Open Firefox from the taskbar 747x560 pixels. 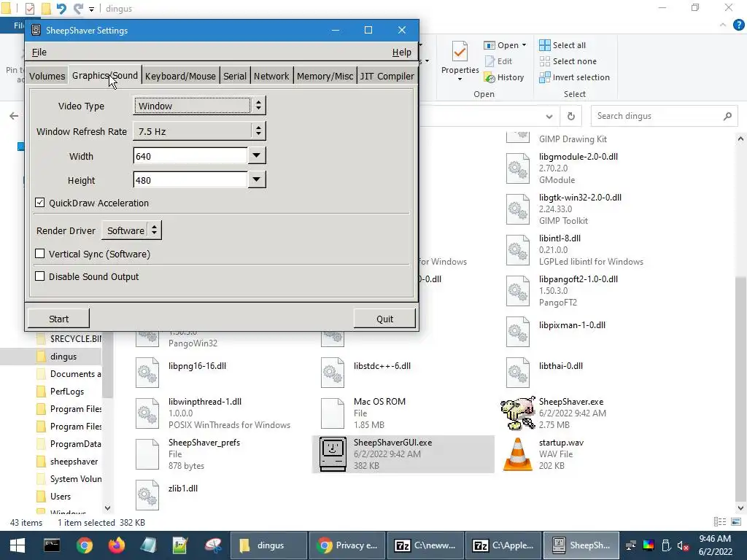coord(117,545)
